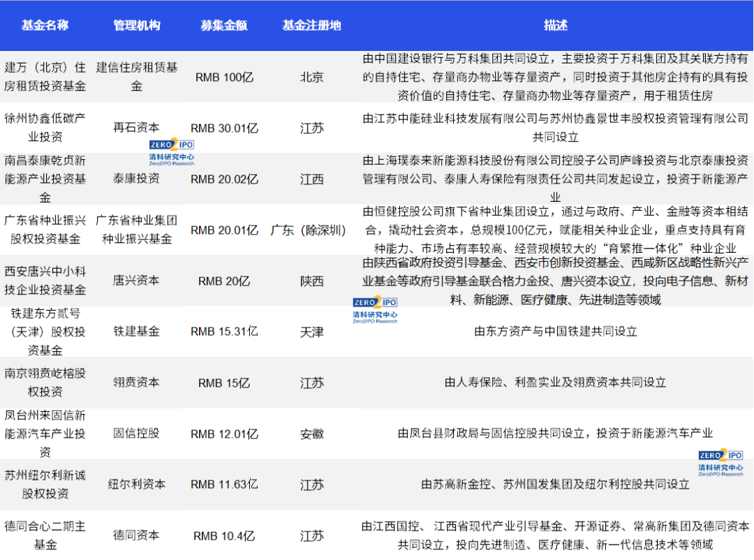Click the 基金注册地 column header
The height and width of the screenshot is (560, 754).
pyautogui.click(x=311, y=25)
